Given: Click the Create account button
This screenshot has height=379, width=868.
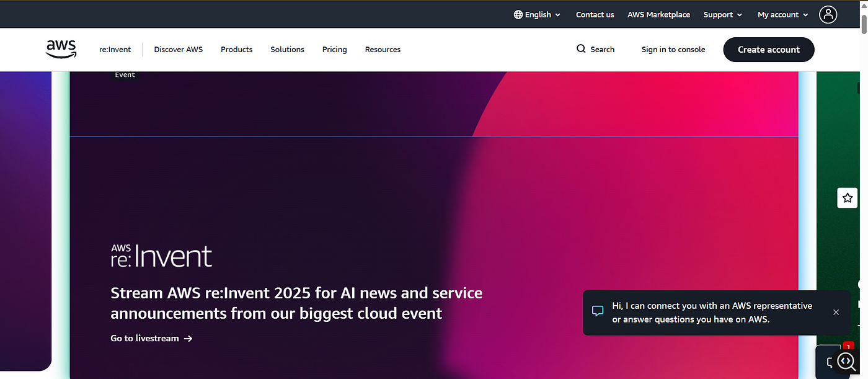Looking at the screenshot, I should (769, 50).
